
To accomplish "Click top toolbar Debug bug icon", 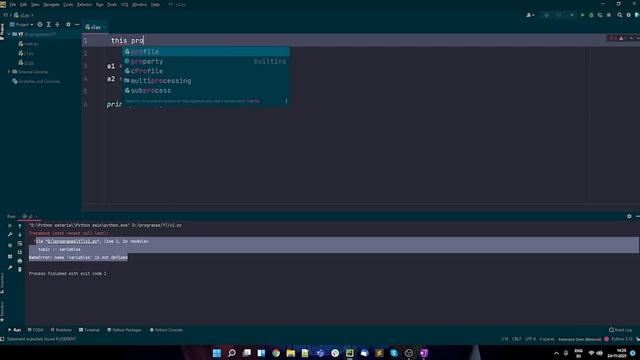I will coord(591,15).
